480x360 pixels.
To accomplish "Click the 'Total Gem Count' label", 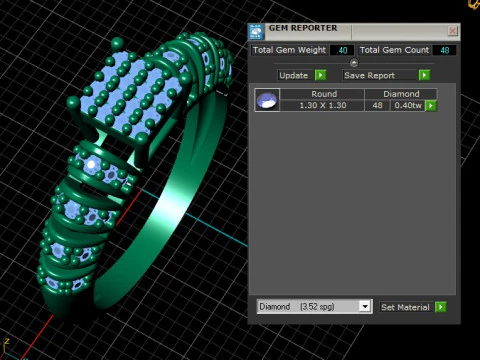I will click(x=394, y=50).
